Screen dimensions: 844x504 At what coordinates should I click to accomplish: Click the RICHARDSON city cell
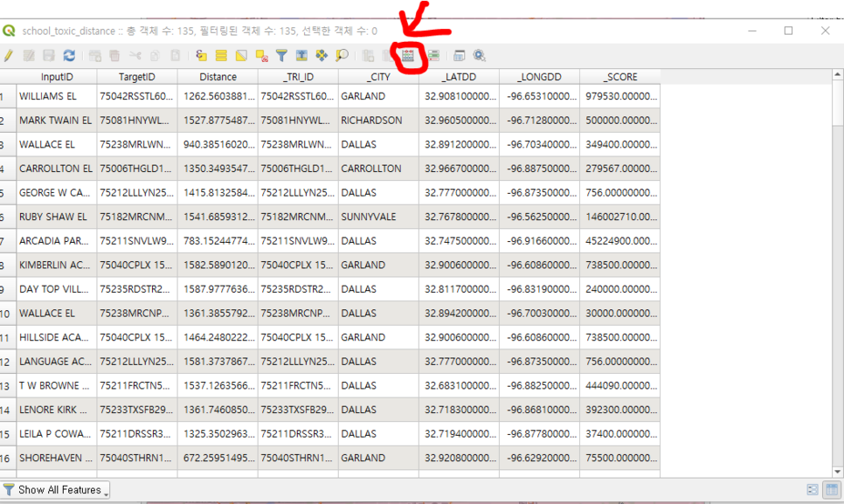click(x=378, y=121)
